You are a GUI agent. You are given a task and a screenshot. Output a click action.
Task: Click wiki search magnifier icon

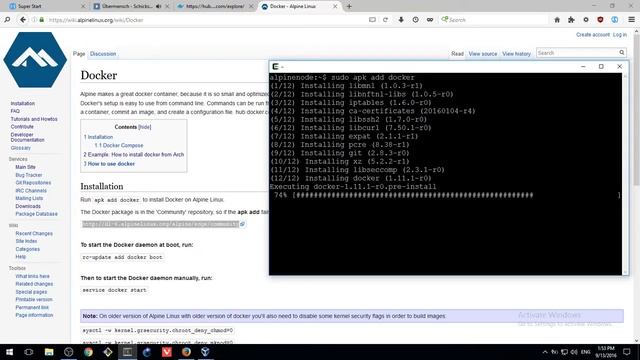[622, 53]
